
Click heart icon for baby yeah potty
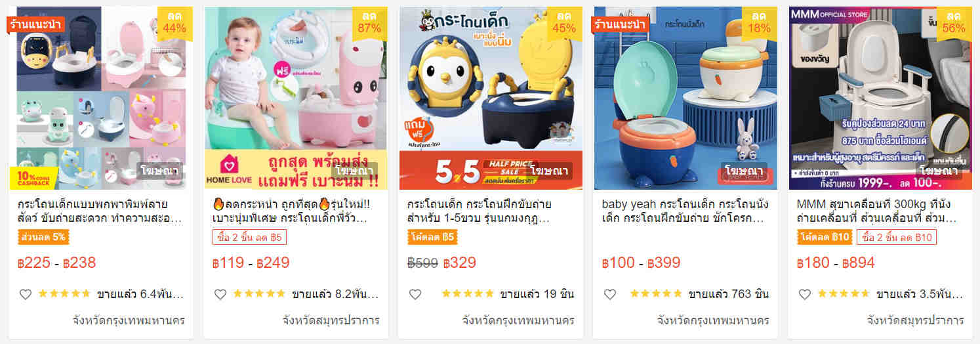click(x=610, y=295)
